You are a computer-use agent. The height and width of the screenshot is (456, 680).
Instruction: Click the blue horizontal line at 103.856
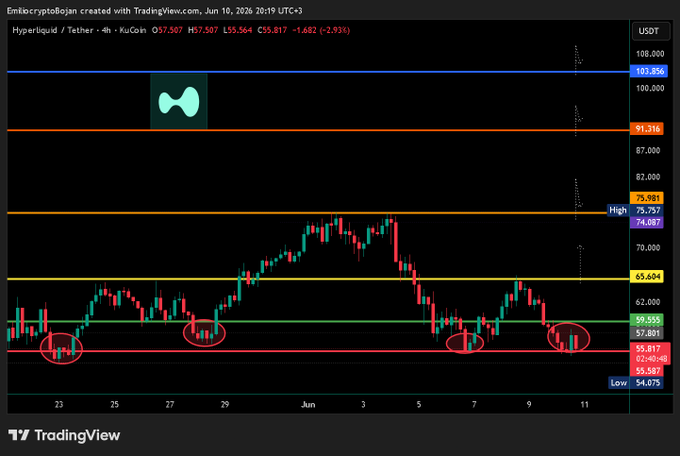tap(318, 72)
